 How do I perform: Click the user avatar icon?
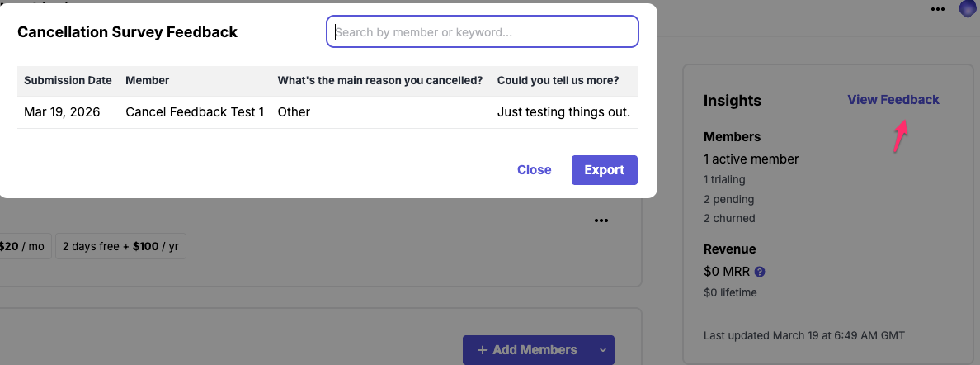coord(968,9)
